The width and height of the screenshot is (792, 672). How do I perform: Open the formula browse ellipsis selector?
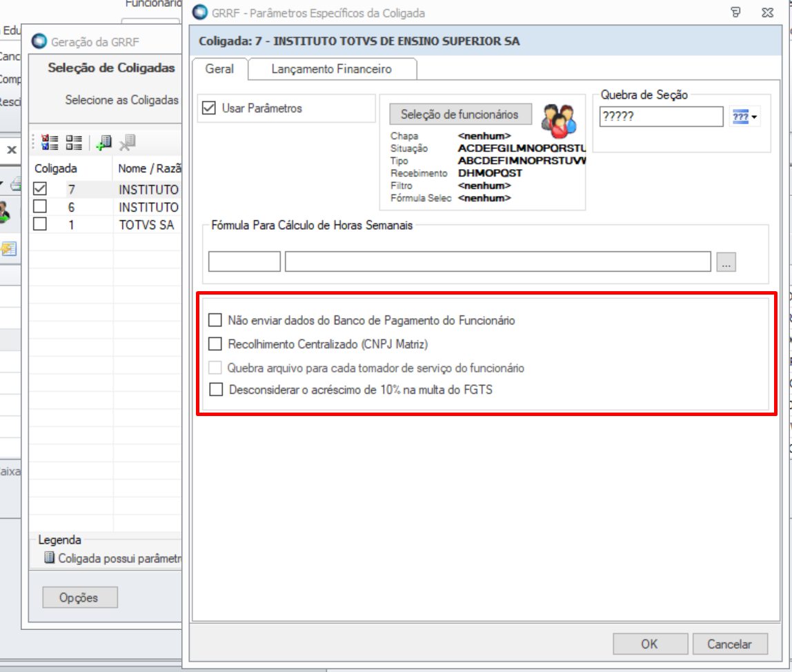click(726, 261)
